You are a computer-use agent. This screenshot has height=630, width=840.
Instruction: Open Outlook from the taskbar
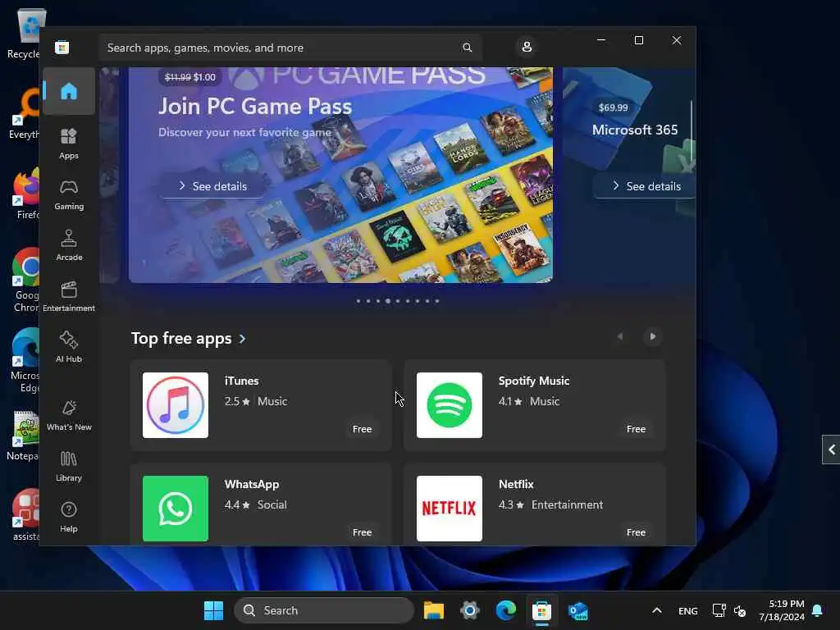(x=578, y=610)
